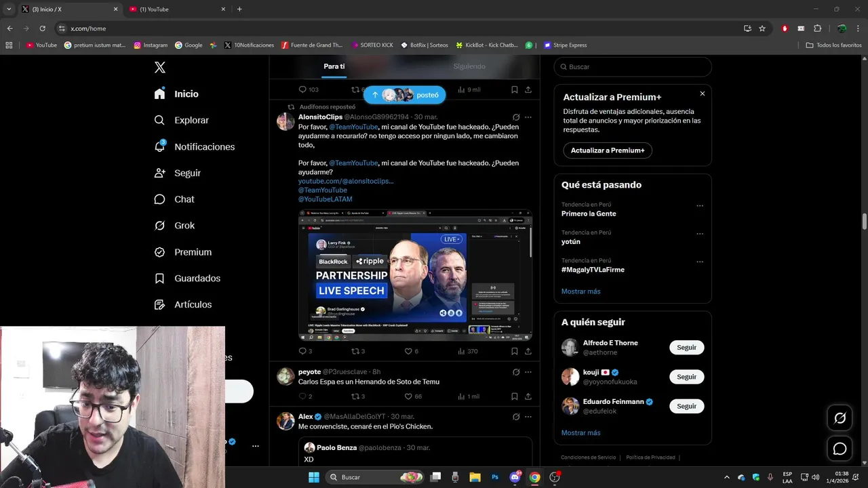Open the floating Grok button
The width and height of the screenshot is (868, 488).
840,418
